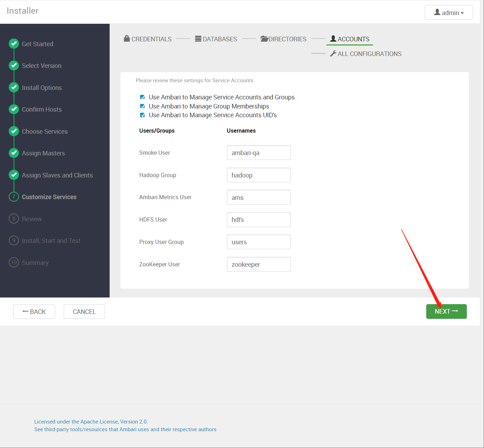This screenshot has height=448, width=484.
Task: Open the ALL CONFIGURATIONS tab
Action: [366, 54]
